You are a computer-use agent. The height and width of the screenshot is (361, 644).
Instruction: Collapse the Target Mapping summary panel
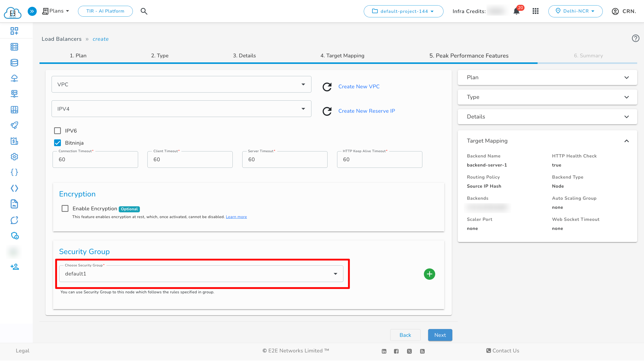pyautogui.click(x=626, y=141)
